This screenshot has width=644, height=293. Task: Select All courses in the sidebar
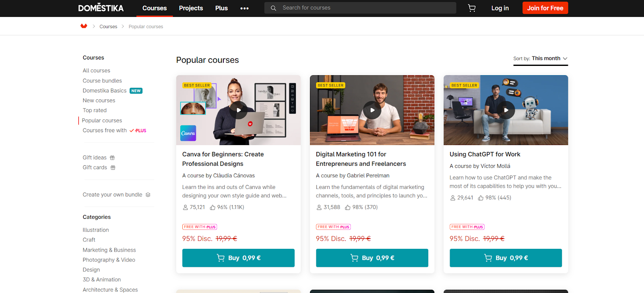point(97,70)
